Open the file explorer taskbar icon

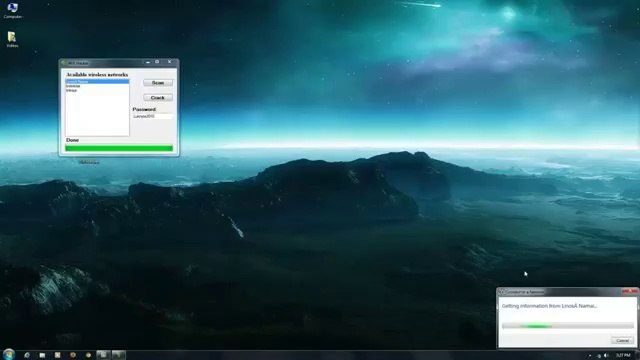(42, 355)
